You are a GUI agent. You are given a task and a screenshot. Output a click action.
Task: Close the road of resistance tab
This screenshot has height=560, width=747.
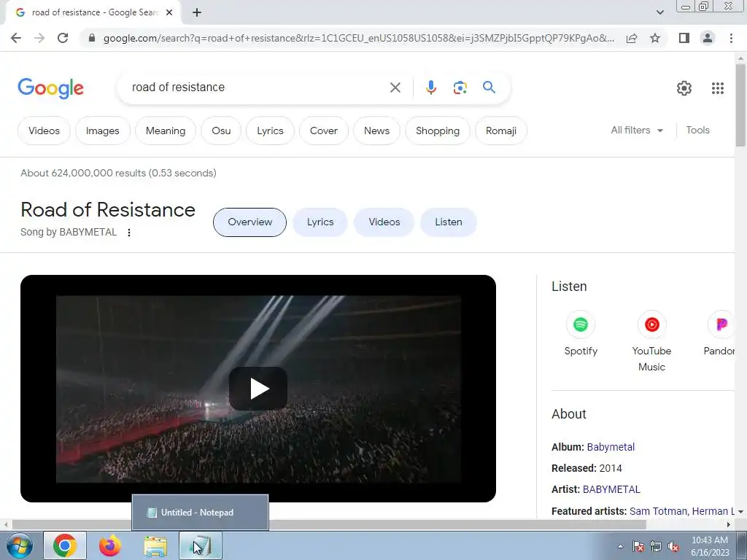pyautogui.click(x=169, y=12)
